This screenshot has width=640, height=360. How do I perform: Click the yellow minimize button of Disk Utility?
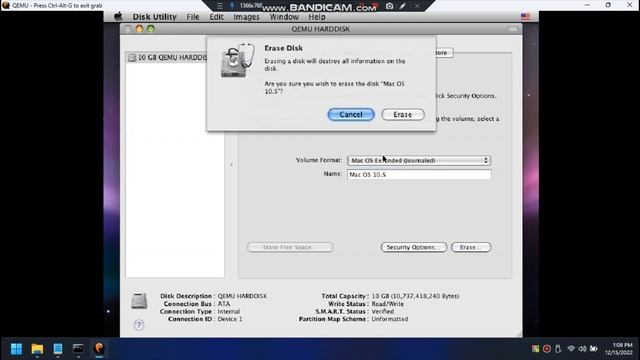pos(139,29)
